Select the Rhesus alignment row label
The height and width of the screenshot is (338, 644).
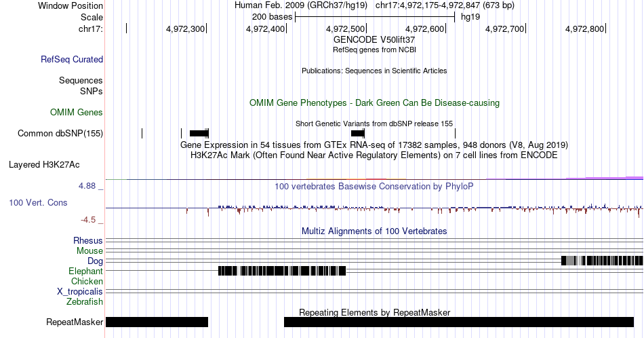coord(88,240)
